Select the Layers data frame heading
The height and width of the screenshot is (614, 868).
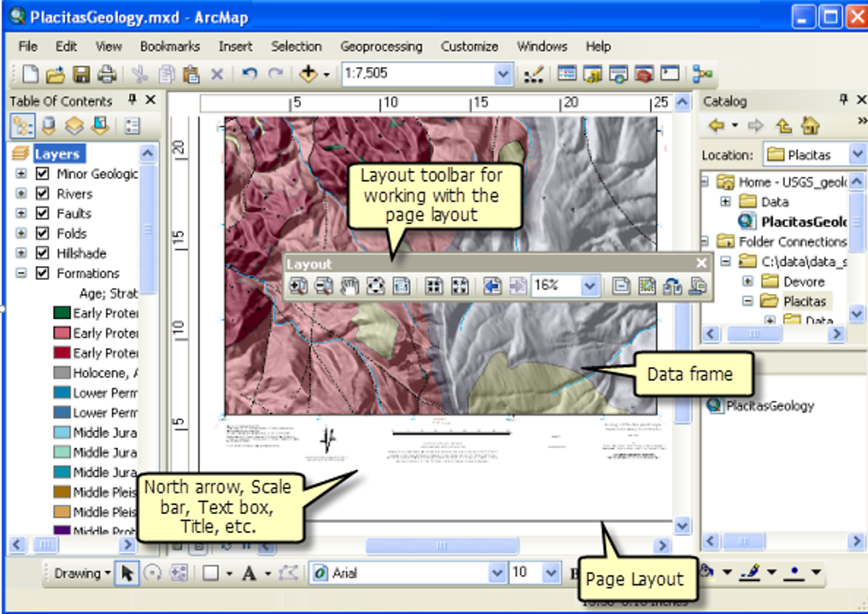click(x=57, y=154)
